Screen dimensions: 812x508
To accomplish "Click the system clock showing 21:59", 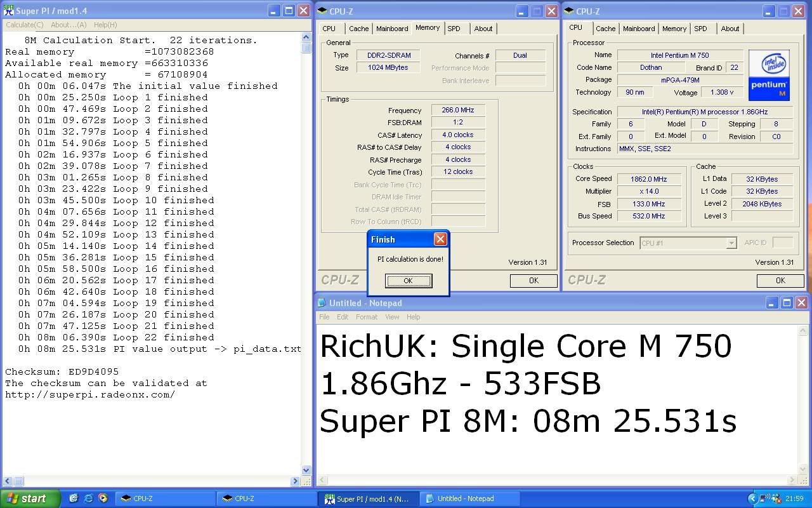I will [795, 498].
